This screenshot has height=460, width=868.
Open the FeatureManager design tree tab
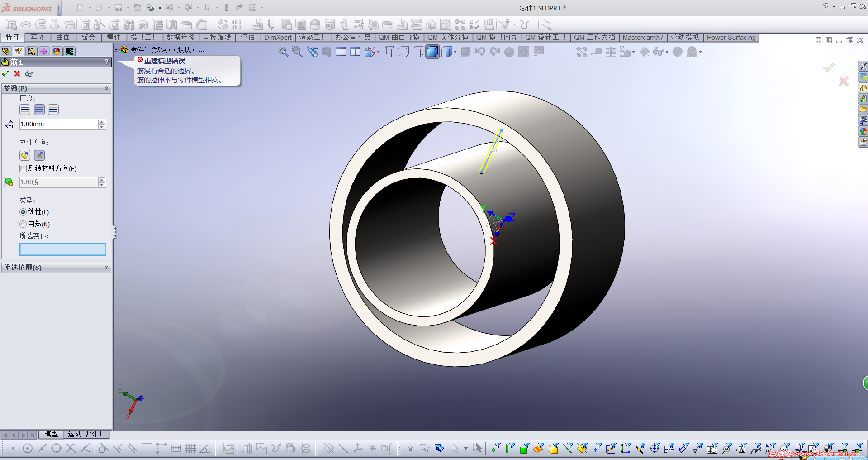pos(6,51)
